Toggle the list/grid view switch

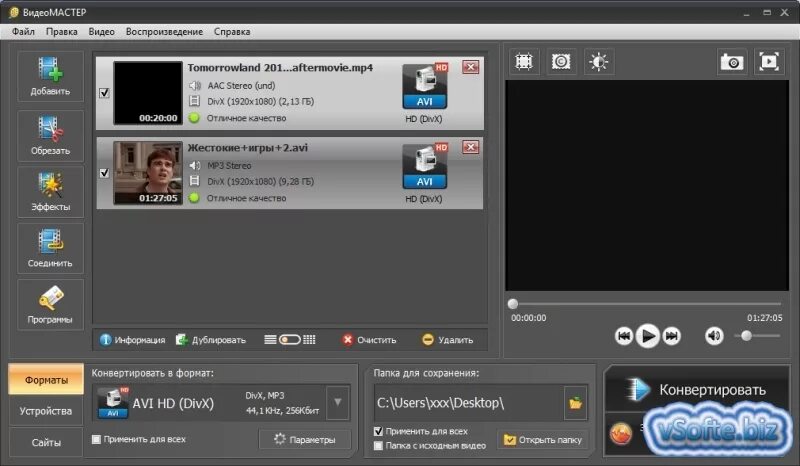coord(290,340)
